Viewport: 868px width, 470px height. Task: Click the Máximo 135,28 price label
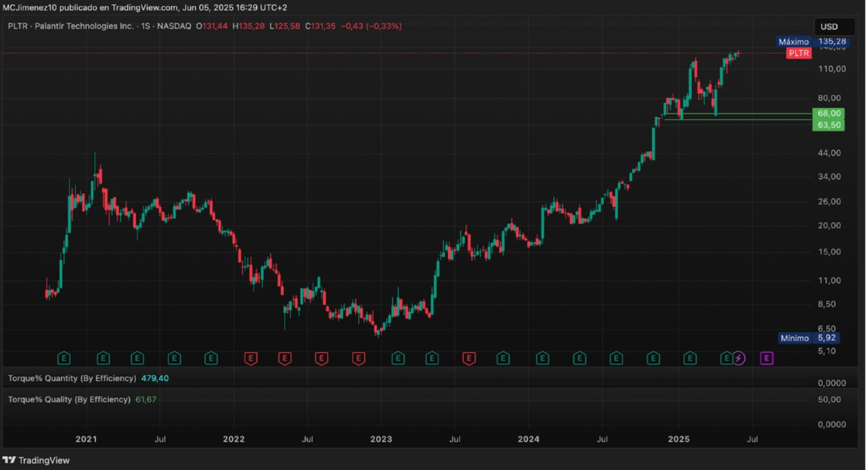(x=811, y=42)
